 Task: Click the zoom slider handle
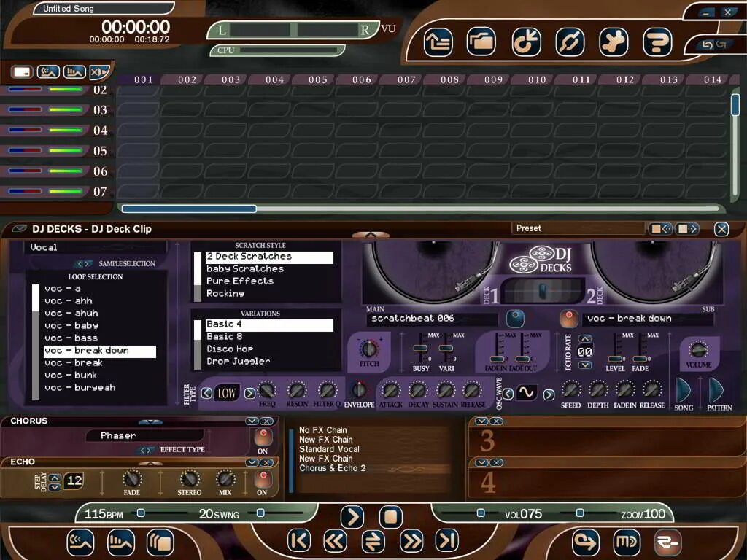[580, 513]
